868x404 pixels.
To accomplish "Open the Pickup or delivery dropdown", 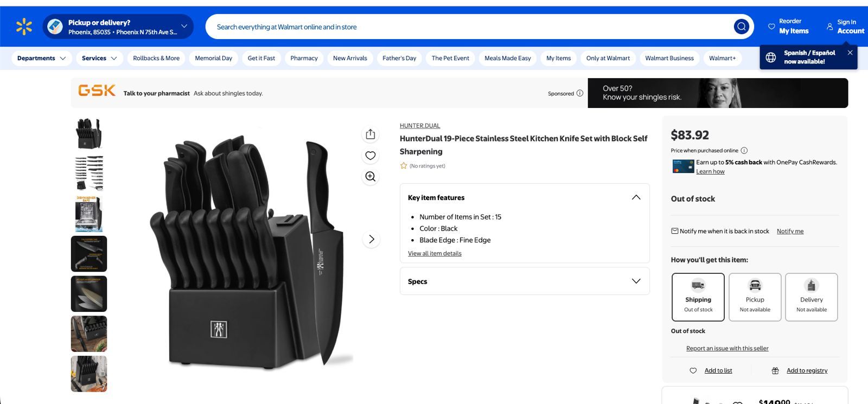I will pos(118,27).
